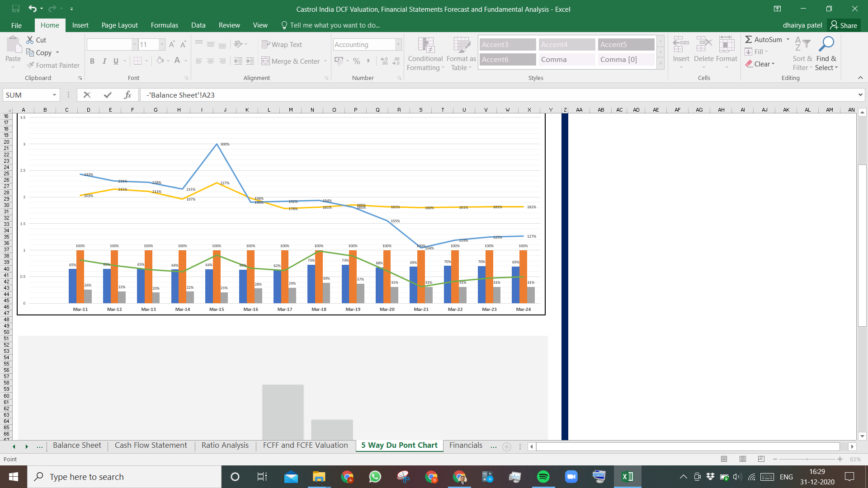868x488 pixels.
Task: Apply center horizontal alignment
Action: 211,61
